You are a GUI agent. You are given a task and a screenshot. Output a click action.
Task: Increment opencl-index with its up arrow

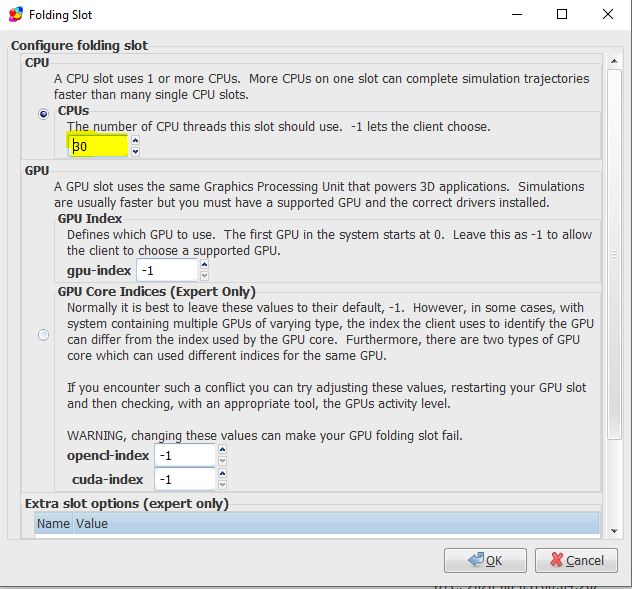pyautogui.click(x=222, y=450)
